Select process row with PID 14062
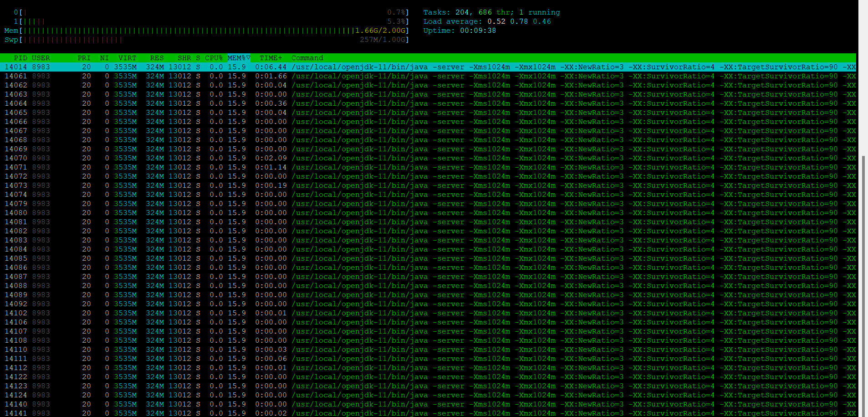Screen dimensions: 868x417 (428, 85)
